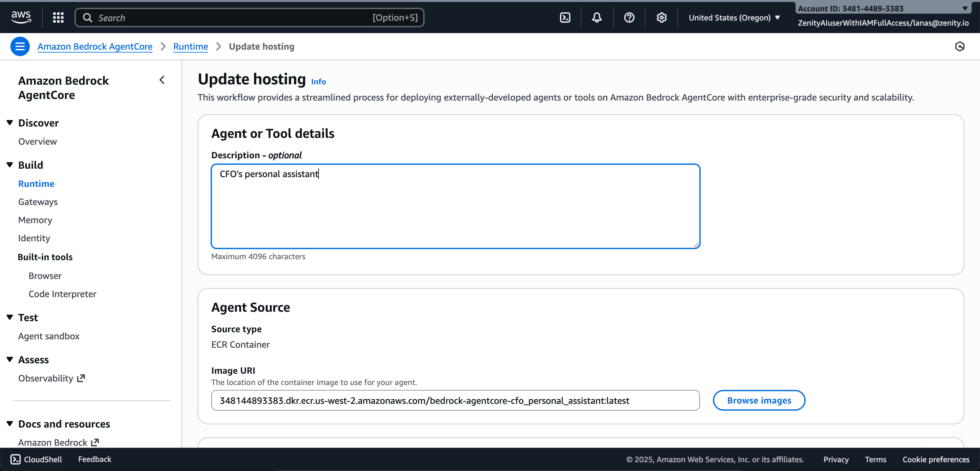Collapse the Build section
Viewport: 980px width, 471px height.
(10, 165)
